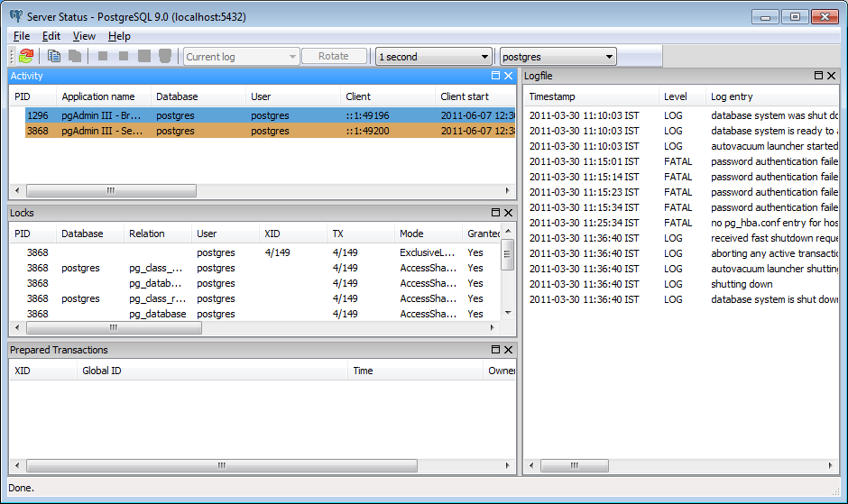This screenshot has width=848, height=504.
Task: Click the Activity panel horizontal scrollbar thumb
Action: [111, 190]
